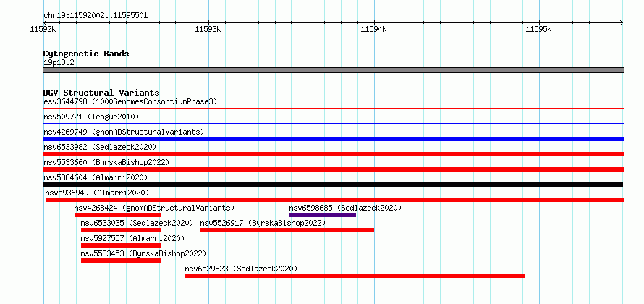Screen dimensions: 644x304
Task: Click the black nsv5884604 variant bar
Action: pyautogui.click(x=333, y=185)
